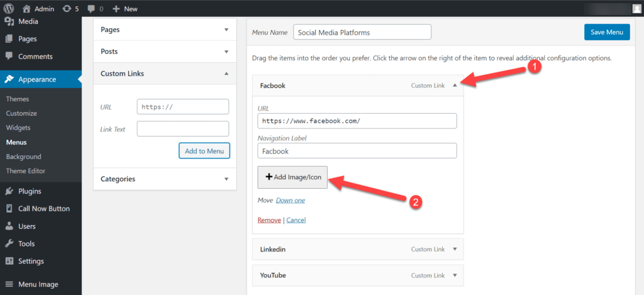Go to Widgets under Appearance
The width and height of the screenshot is (644, 295).
18,128
